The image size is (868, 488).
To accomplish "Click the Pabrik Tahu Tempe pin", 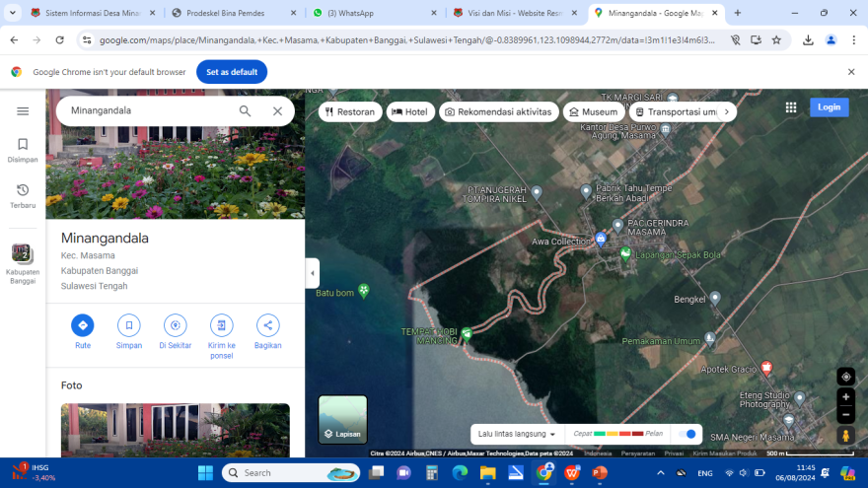I will pyautogui.click(x=586, y=191).
